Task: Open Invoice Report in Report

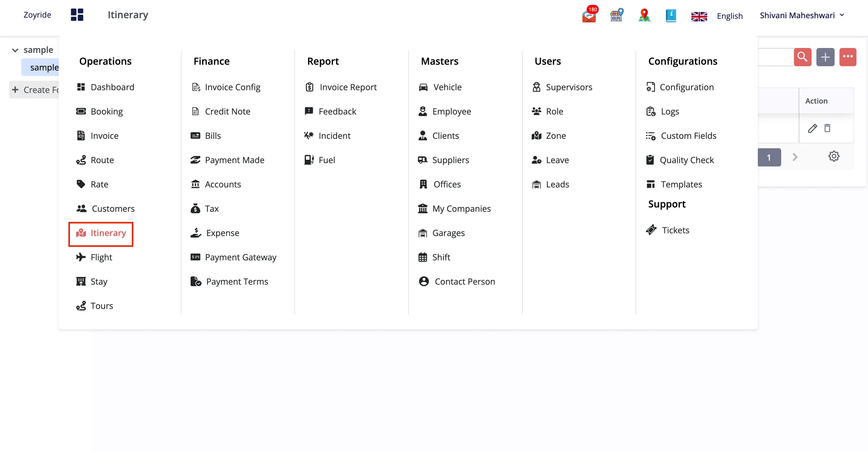Action: click(x=341, y=87)
